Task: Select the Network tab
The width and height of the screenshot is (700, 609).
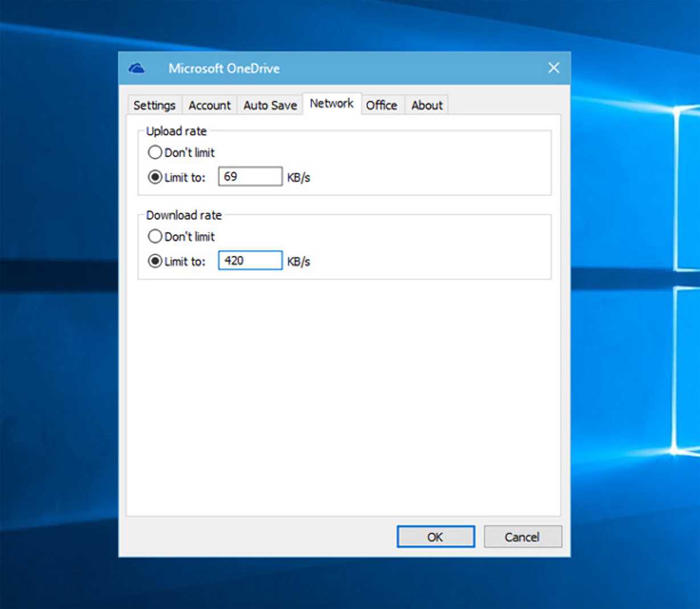Action: (331, 104)
